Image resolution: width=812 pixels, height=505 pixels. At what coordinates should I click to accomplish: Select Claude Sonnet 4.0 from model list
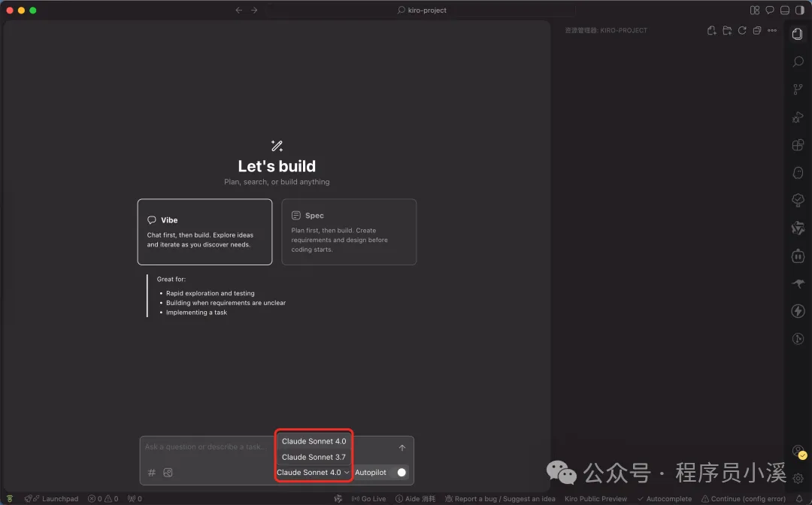314,441
